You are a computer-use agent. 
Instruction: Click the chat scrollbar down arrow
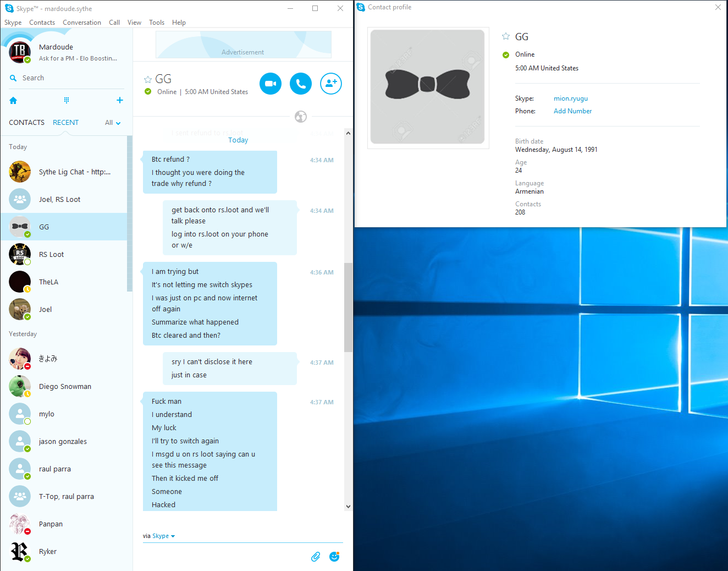click(348, 507)
